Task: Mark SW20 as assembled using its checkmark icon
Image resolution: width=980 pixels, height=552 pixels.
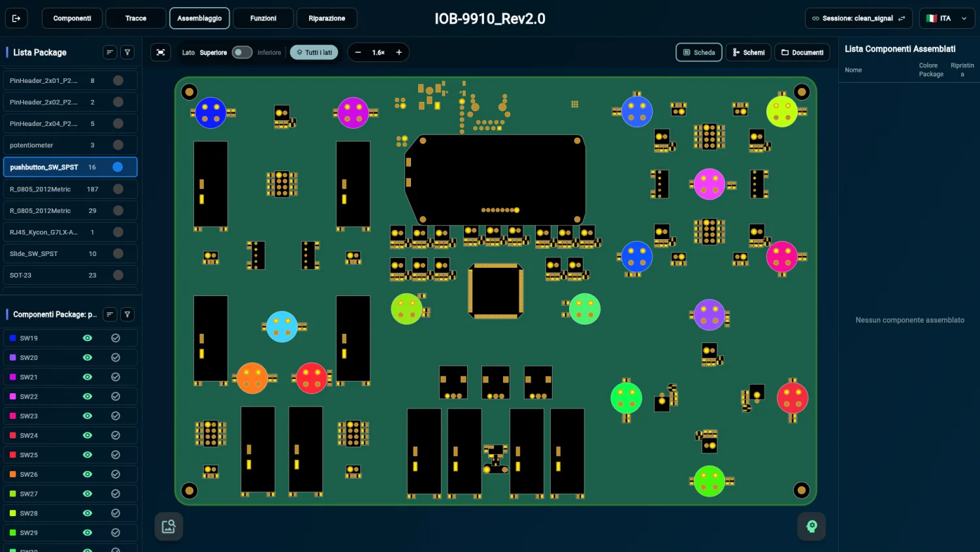Action: [116, 357]
